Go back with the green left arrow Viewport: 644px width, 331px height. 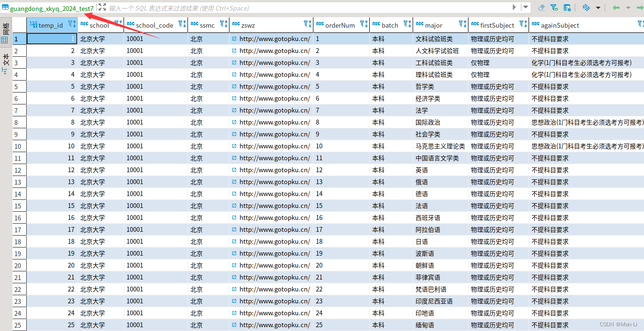click(616, 8)
